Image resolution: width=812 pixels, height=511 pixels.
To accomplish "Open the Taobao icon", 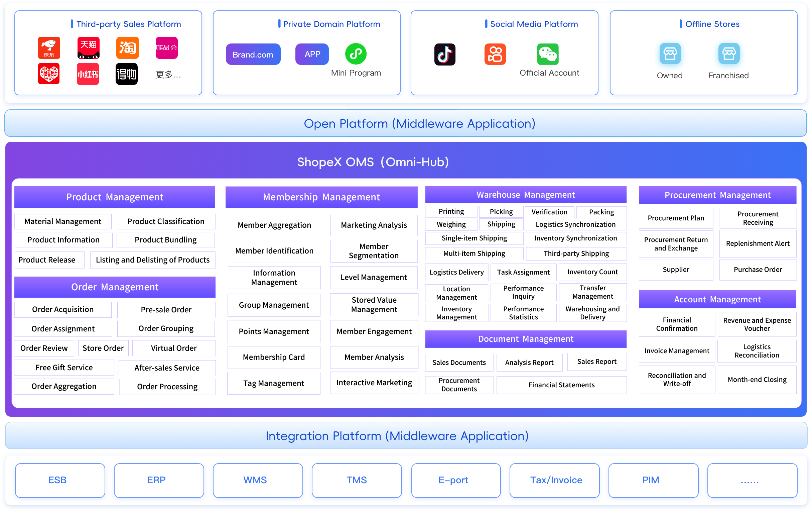I will (127, 48).
